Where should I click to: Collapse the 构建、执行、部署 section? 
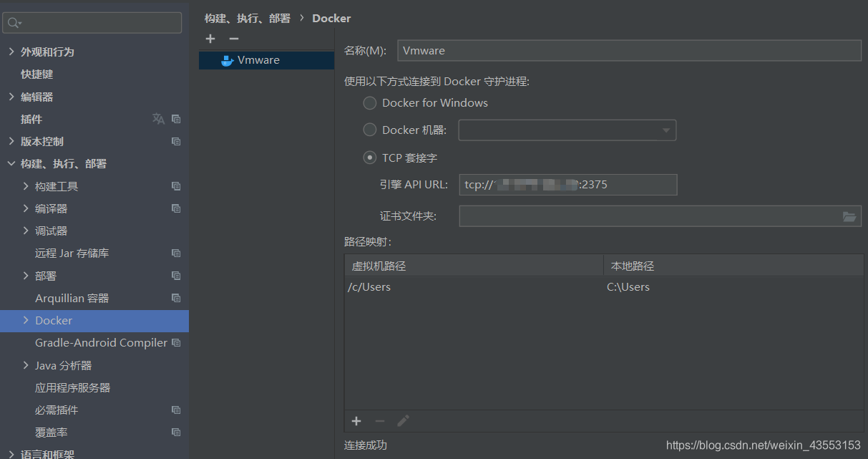tap(11, 163)
